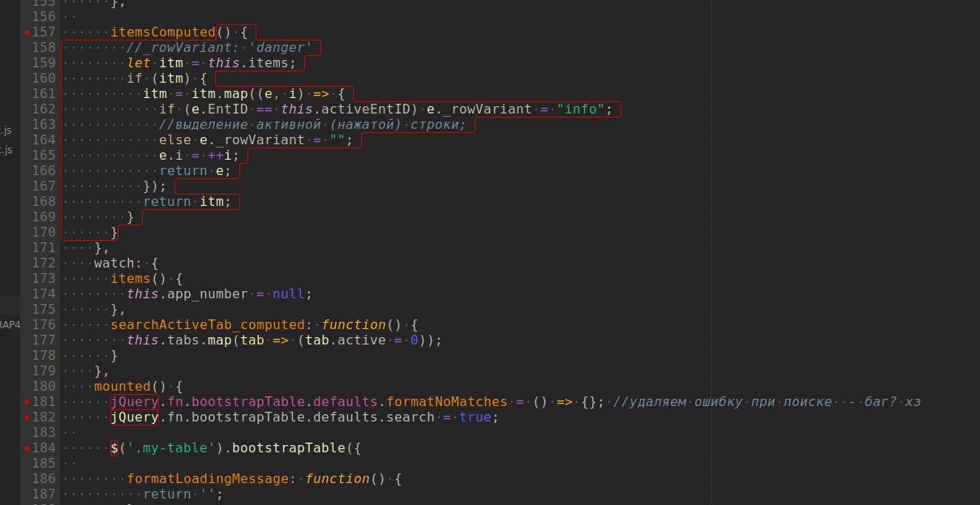Click gutter line number 186
Screen dimensions: 980x505
pyautogui.click(x=44, y=479)
